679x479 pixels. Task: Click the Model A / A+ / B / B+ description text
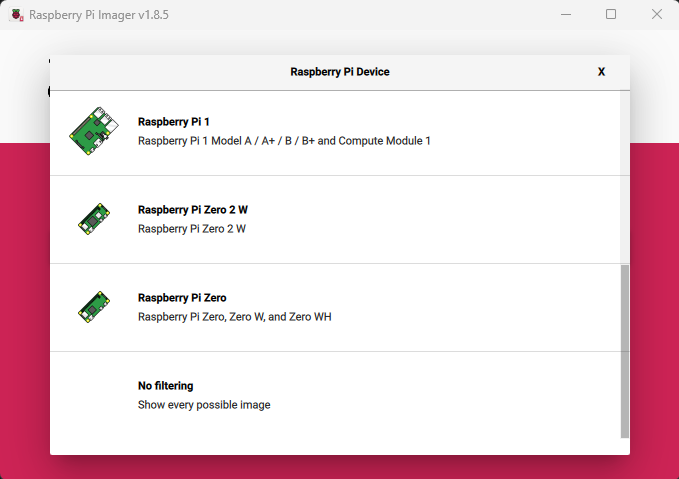(284, 141)
